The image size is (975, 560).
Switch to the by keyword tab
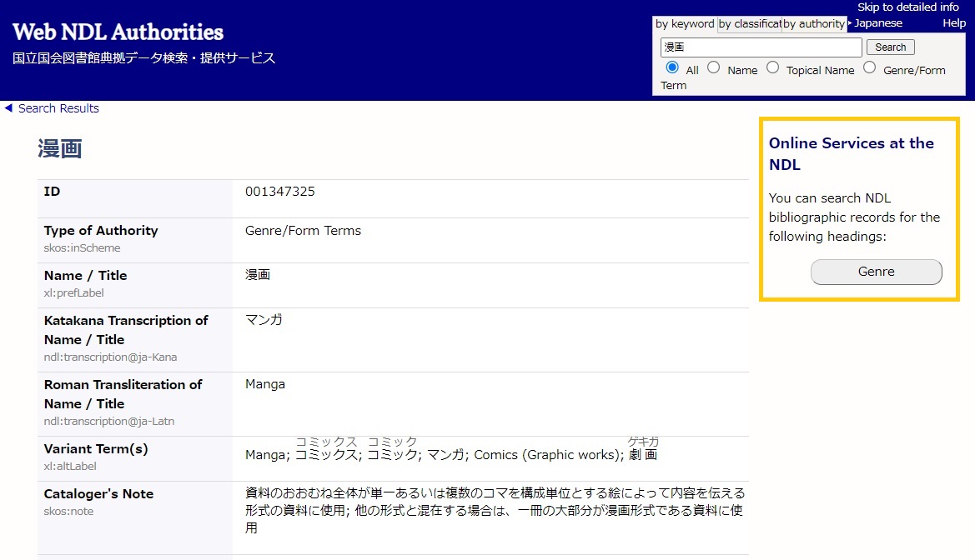[x=685, y=24]
